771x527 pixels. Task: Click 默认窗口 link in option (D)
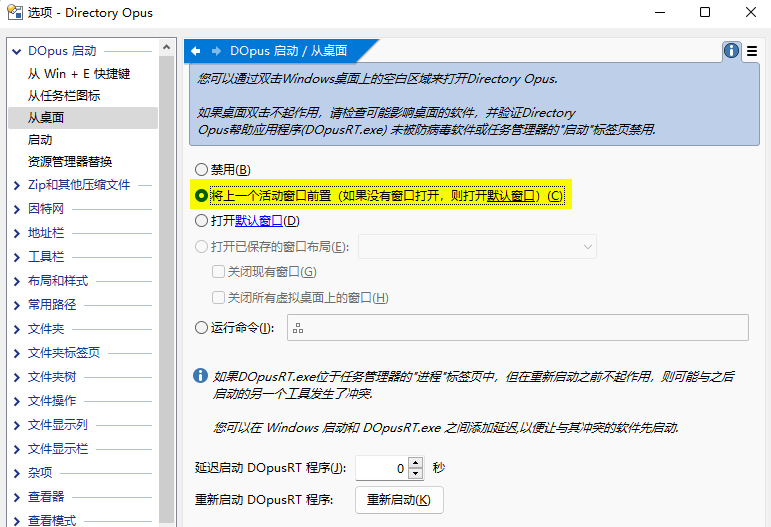pyautogui.click(x=259, y=221)
